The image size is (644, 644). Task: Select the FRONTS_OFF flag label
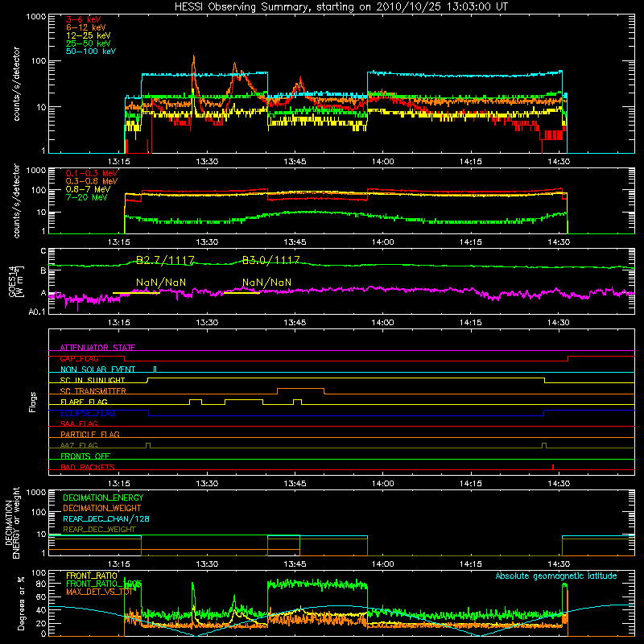coord(85,456)
